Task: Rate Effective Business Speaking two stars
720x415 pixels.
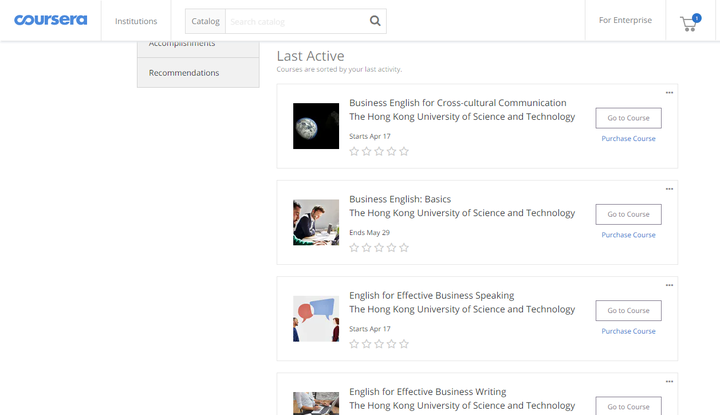Action: 366,344
